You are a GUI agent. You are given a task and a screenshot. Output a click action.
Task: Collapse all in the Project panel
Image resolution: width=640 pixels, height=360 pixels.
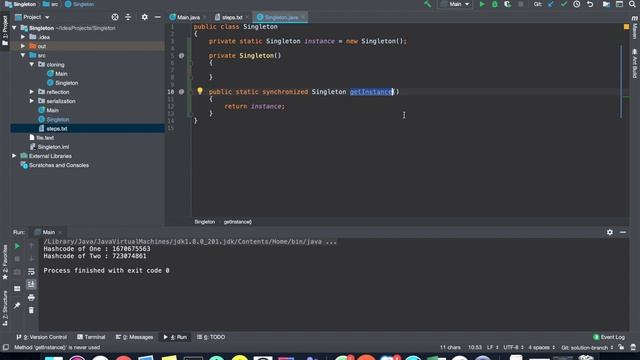[x=128, y=17]
